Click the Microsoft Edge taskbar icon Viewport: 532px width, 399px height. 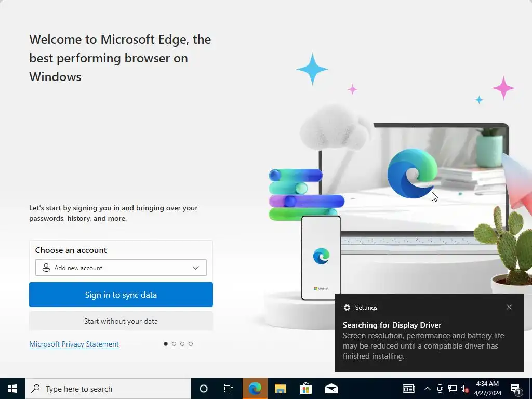[255, 389]
